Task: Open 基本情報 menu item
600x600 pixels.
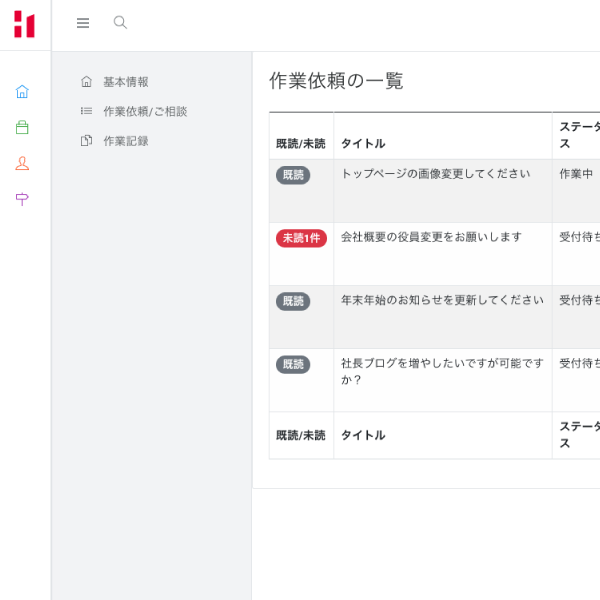Action: 126,82
